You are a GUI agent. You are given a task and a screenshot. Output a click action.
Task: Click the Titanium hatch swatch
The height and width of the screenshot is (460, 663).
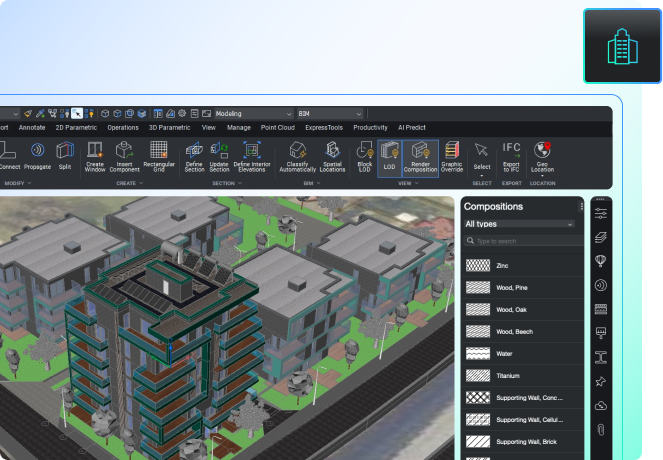point(478,375)
